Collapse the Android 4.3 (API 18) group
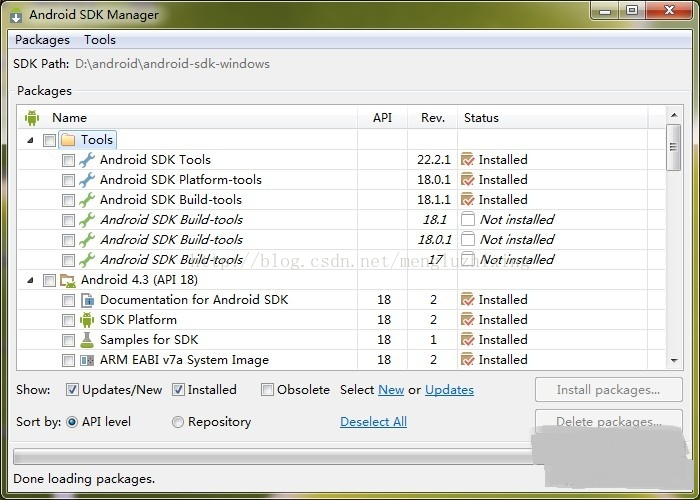The width and height of the screenshot is (700, 500). coord(30,280)
